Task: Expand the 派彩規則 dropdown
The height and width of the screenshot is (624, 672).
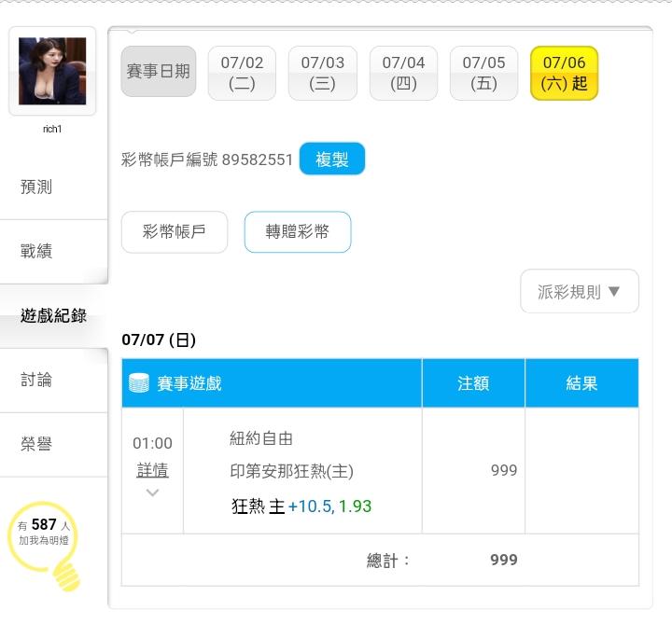Action: click(580, 291)
